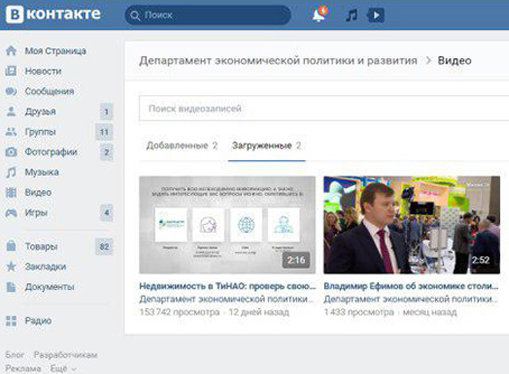Image resolution: width=509 pixels, height=374 pixels.
Task: Open Закладки bookmarks
Action: click(45, 267)
